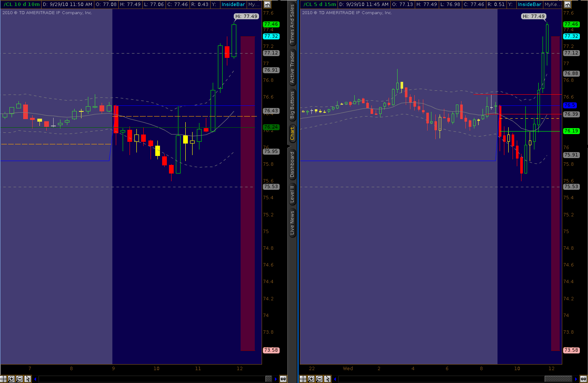588x383 pixels.
Task: Click 76.91 price label on left chart axis
Action: click(x=271, y=70)
